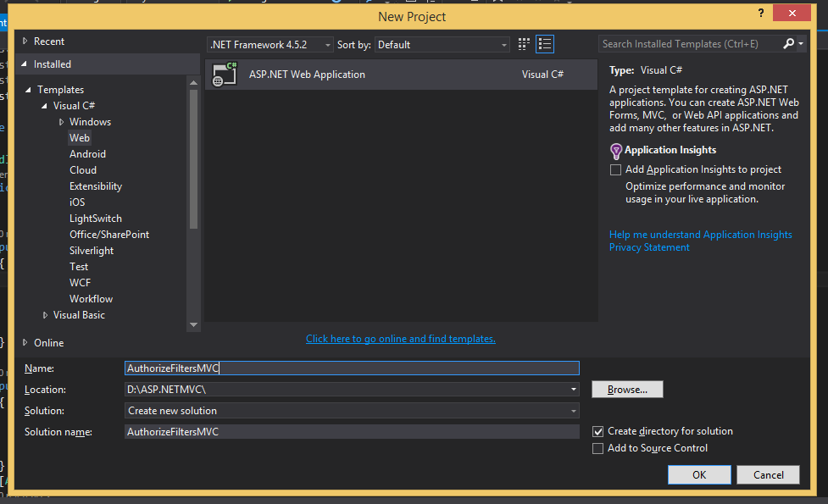Collapse the Installed section
The height and width of the screenshot is (504, 828).
[25, 64]
